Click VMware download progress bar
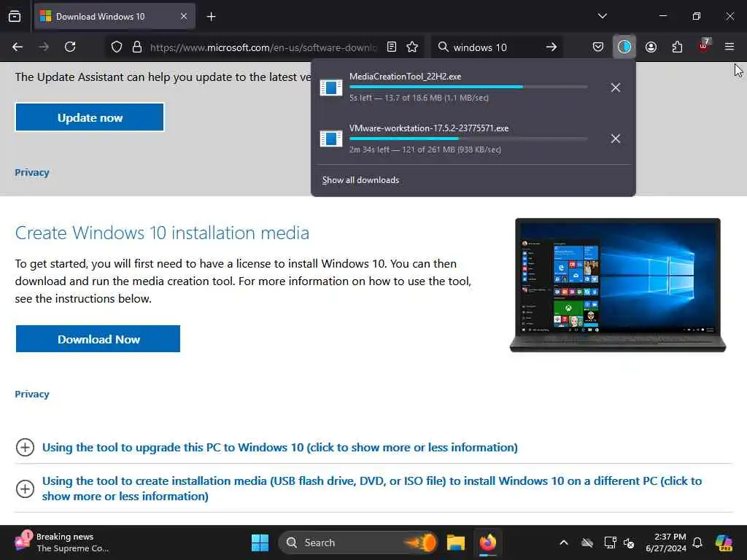The width and height of the screenshot is (747, 560). tap(468, 139)
